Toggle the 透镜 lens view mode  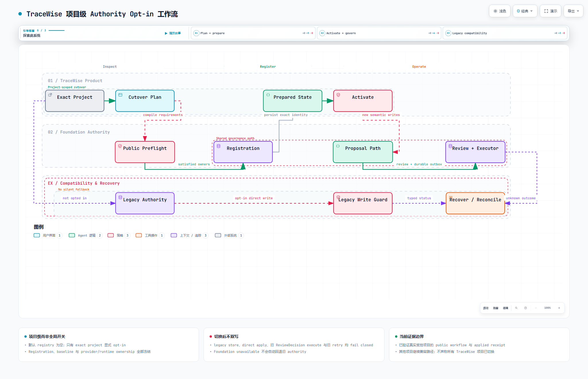[x=505, y=308]
